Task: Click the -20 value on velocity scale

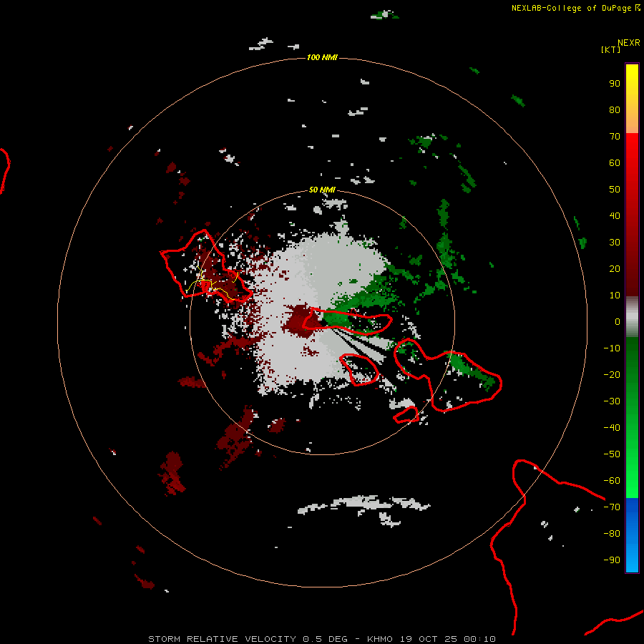Action: pyautogui.click(x=612, y=374)
